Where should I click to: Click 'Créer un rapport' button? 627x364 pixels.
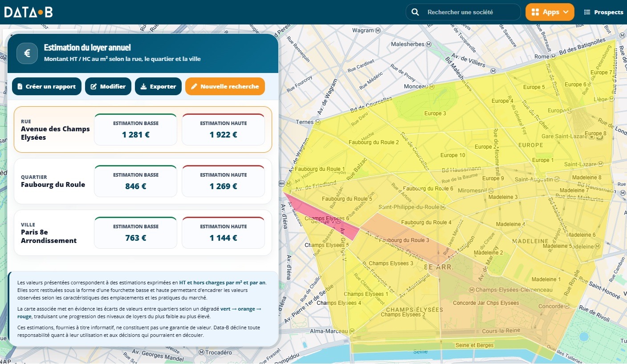pyautogui.click(x=47, y=86)
